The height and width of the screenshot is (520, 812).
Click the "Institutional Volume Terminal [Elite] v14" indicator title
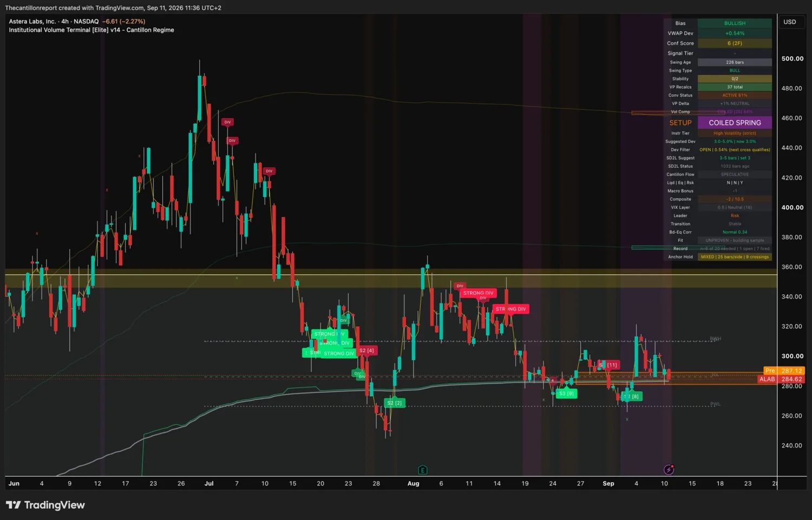[64, 30]
